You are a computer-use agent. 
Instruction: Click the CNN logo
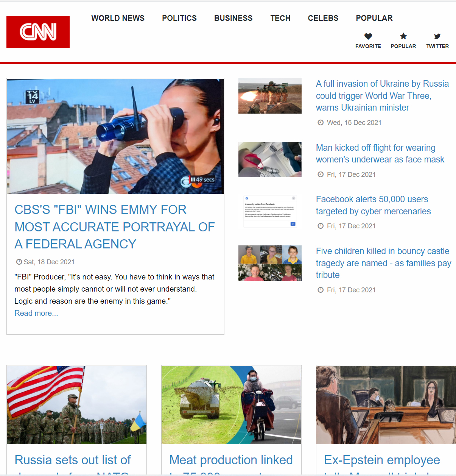click(38, 32)
